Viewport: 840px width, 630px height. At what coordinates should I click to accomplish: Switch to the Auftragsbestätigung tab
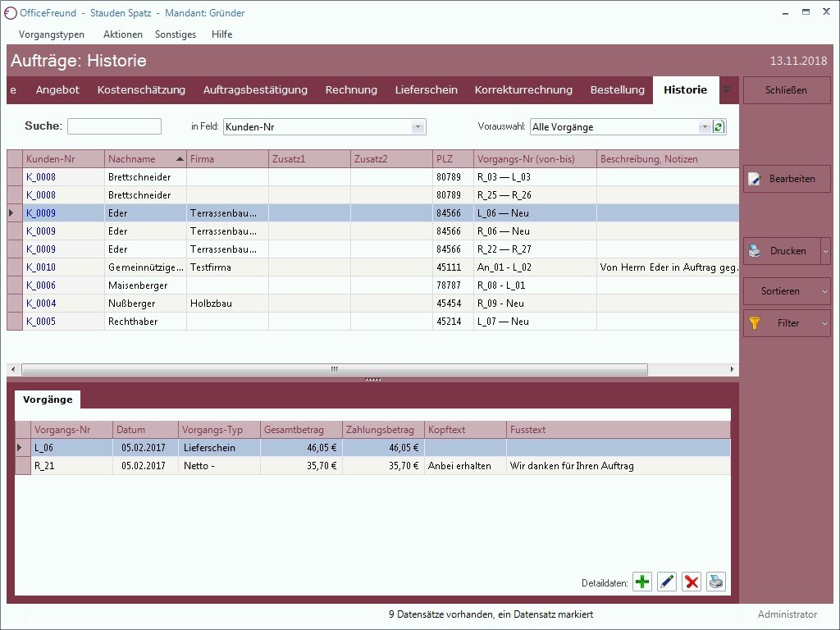click(x=255, y=90)
